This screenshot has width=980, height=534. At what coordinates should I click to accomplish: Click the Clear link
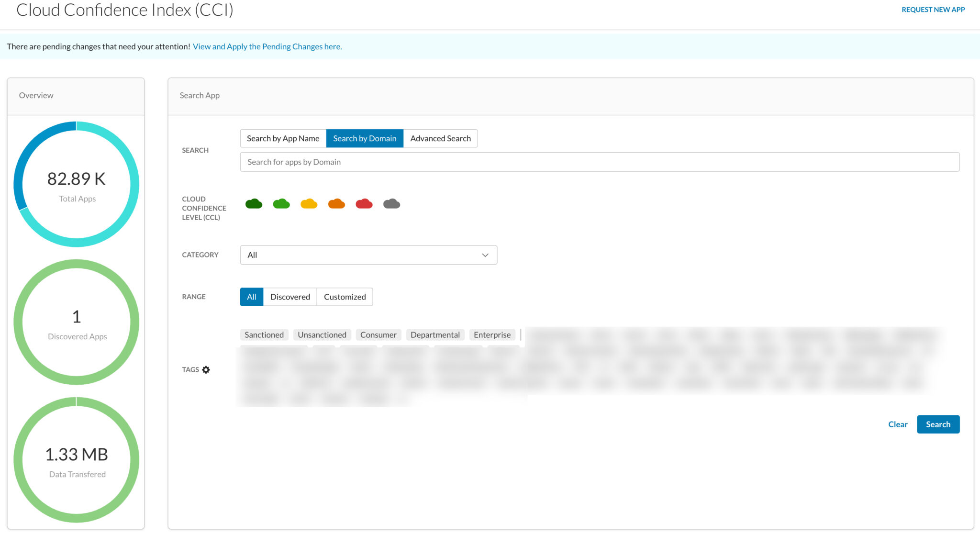pos(898,424)
